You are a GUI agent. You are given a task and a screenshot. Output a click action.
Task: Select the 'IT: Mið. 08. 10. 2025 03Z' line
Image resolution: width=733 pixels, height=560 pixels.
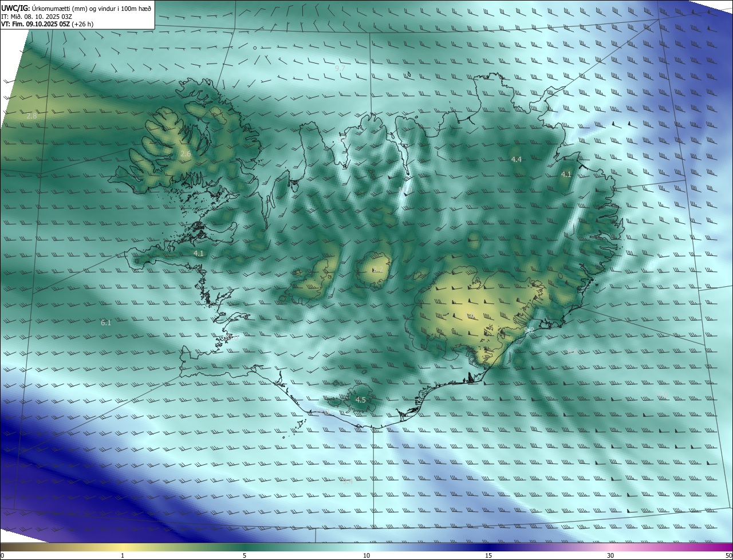(37, 17)
